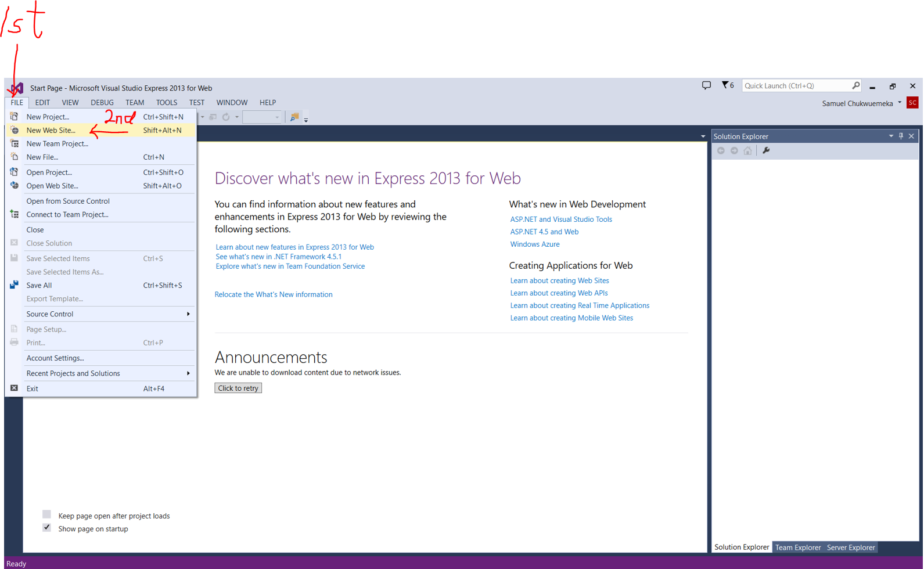This screenshot has width=924, height=569.
Task: Open the TEST menu
Action: pyautogui.click(x=196, y=102)
